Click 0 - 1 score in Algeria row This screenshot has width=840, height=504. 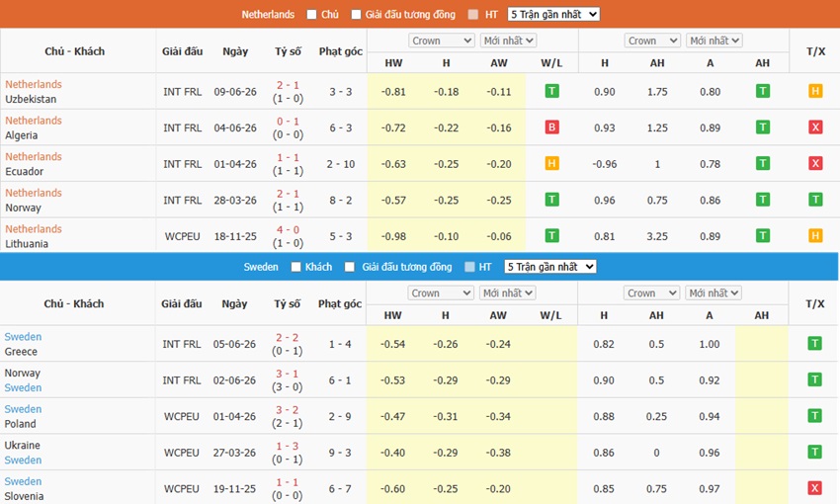click(x=288, y=122)
